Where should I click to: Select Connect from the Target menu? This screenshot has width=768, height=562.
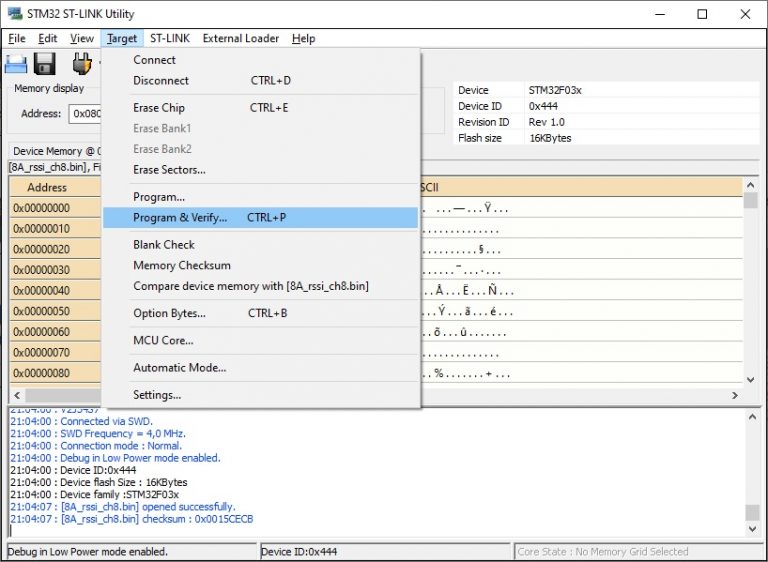(x=261, y=60)
